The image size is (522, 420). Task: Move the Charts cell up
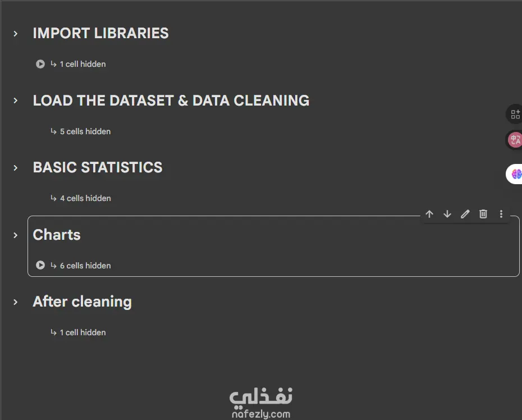[429, 214]
